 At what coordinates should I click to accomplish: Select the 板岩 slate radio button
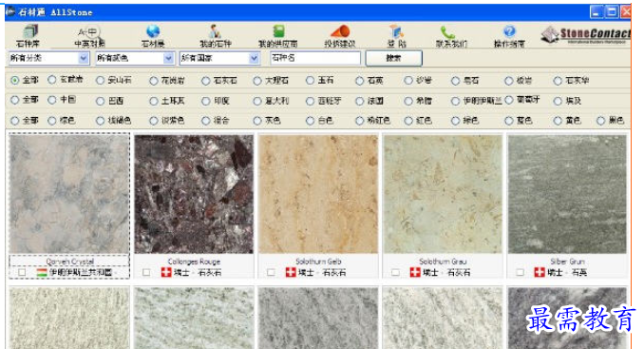pos(509,81)
